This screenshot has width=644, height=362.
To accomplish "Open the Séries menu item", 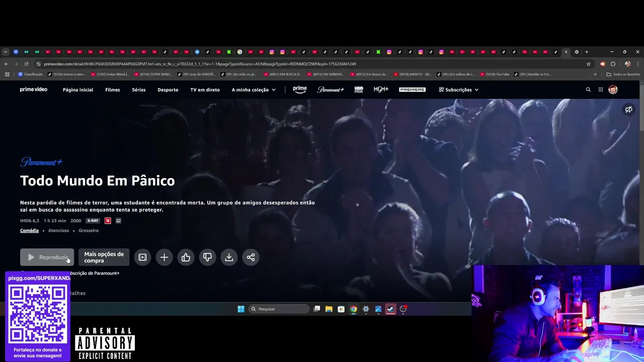I will [139, 89].
